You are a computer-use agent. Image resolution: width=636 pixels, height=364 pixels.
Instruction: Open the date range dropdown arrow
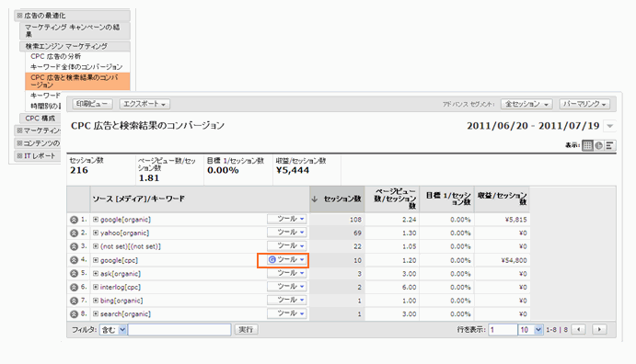[x=610, y=126]
